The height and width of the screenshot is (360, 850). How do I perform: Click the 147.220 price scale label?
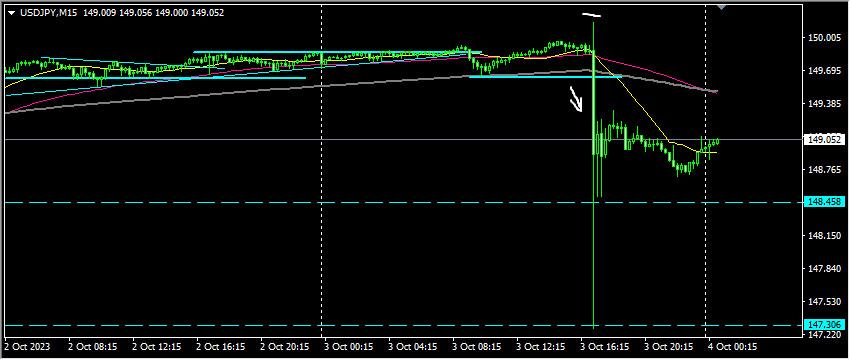(x=820, y=336)
